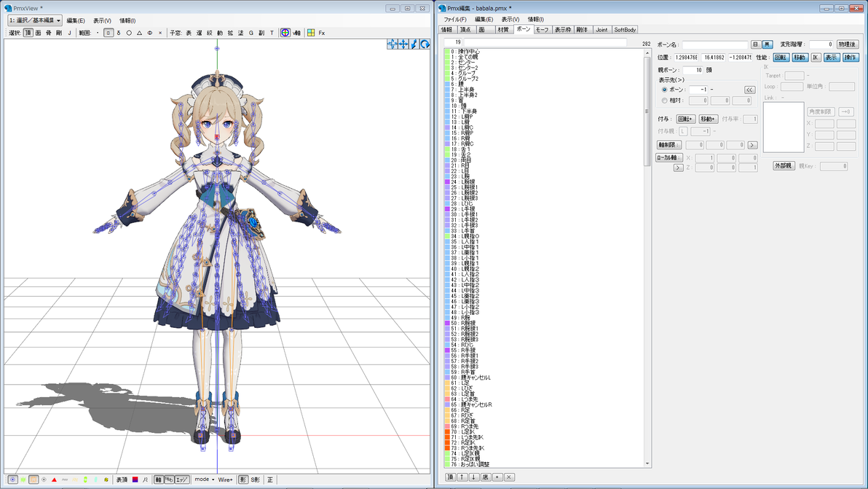868x489 pixels.
Task: Switch to the モーフ tab
Action: pos(542,30)
